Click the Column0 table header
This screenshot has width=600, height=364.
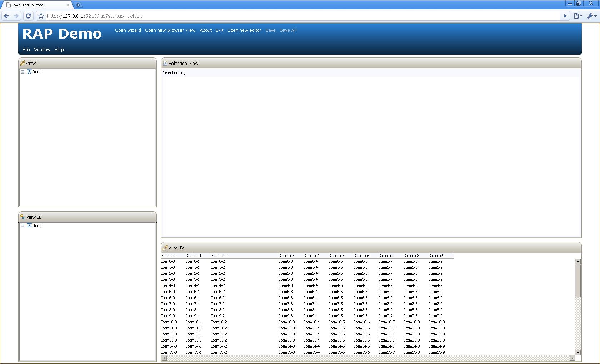[174, 256]
